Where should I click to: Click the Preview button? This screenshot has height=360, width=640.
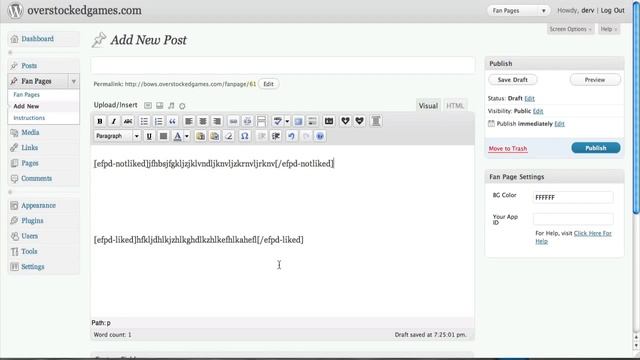(x=595, y=80)
